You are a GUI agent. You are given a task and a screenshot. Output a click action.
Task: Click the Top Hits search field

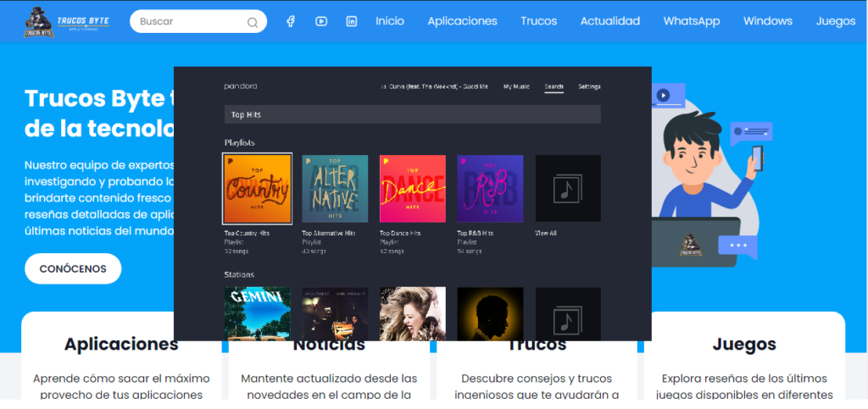pyautogui.click(x=413, y=114)
